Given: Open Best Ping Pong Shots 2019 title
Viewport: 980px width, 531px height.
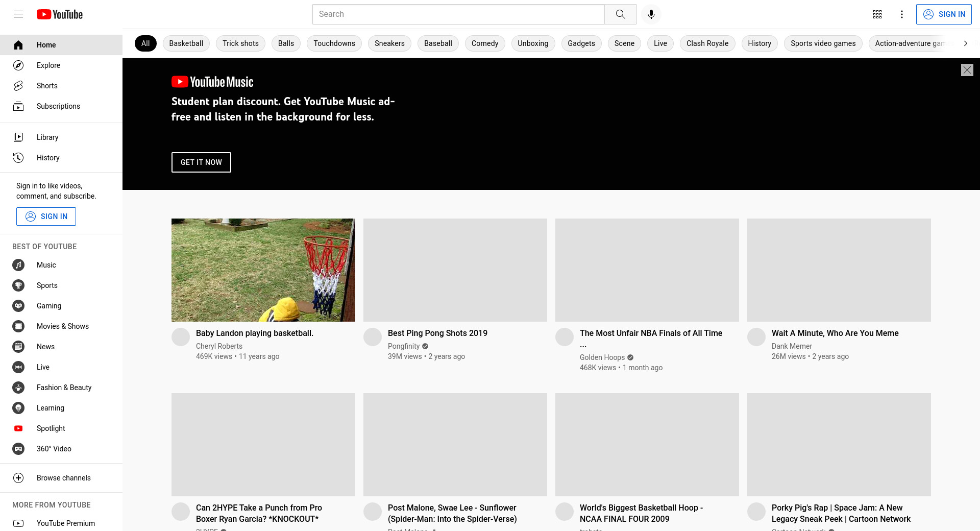Looking at the screenshot, I should [437, 333].
